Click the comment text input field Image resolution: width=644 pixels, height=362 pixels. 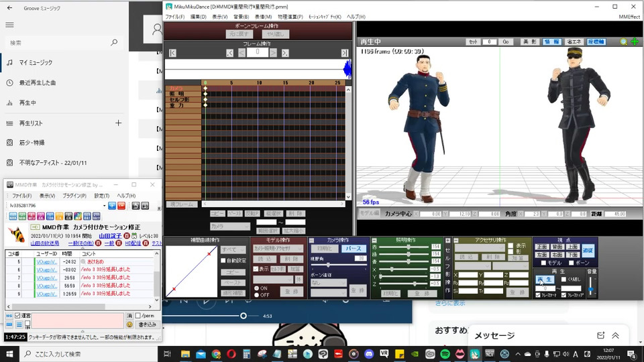click(78, 320)
